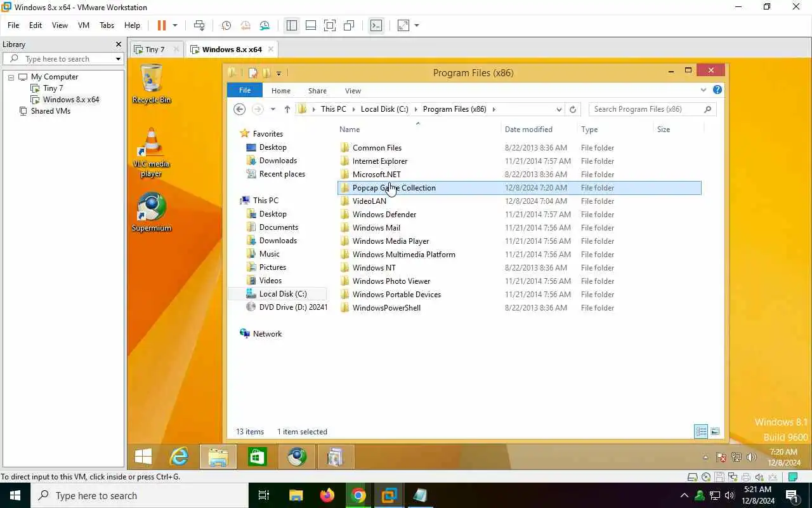812x508 pixels.
Task: Show hidden icons in guest system tray
Action: 705,457
